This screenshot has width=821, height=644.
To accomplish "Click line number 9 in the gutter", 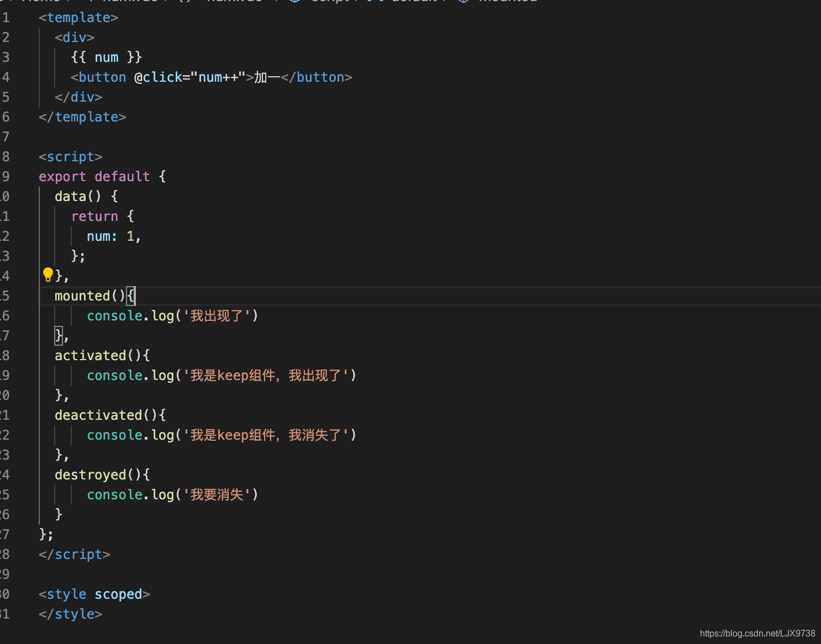I will 6,177.
